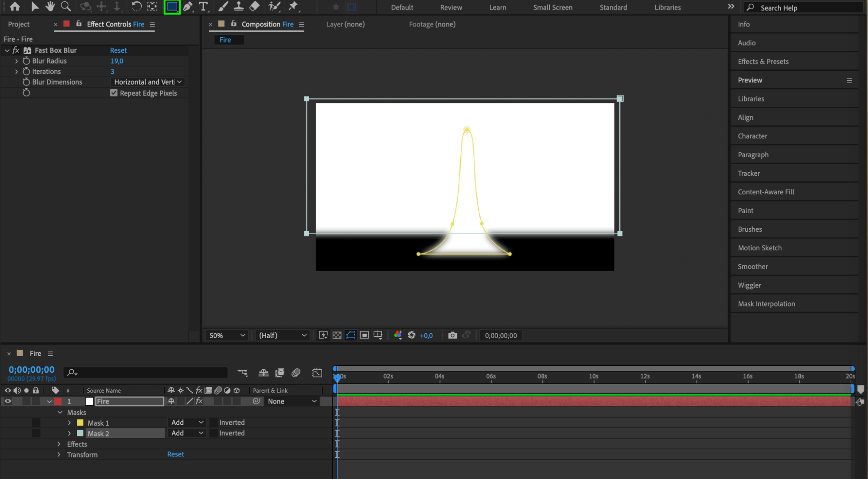This screenshot has height=479, width=868.
Task: Click the Home icon
Action: coord(15,7)
